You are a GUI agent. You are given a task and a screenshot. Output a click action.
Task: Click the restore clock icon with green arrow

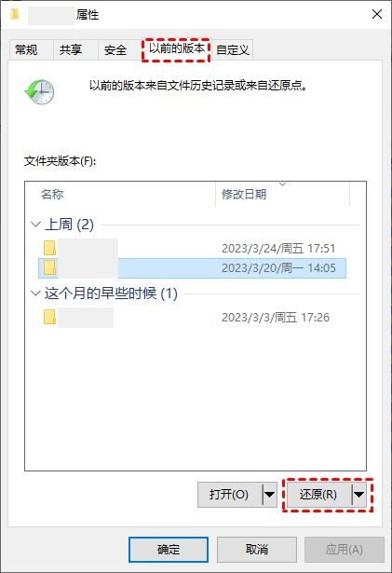point(39,91)
